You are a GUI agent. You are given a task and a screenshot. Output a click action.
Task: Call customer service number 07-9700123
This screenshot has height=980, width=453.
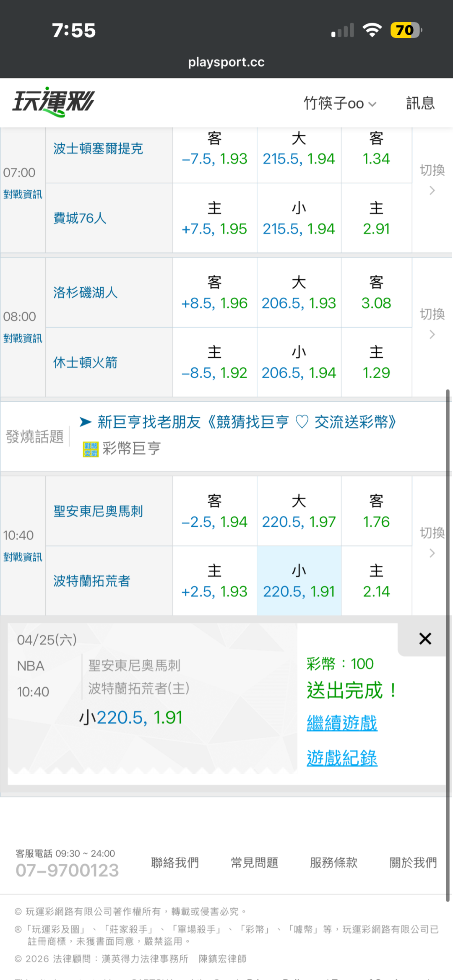67,870
